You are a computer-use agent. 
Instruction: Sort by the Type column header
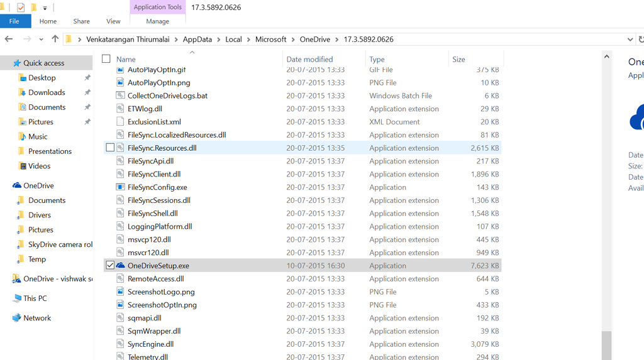(x=377, y=59)
